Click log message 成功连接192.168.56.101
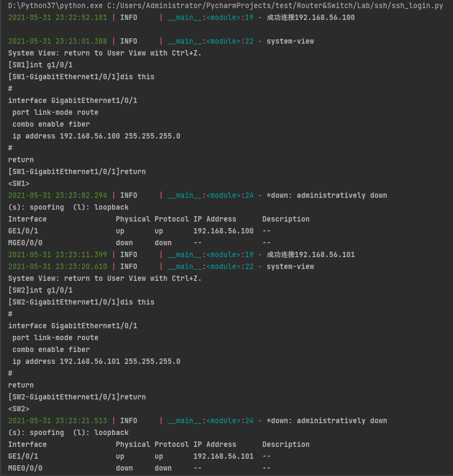The height and width of the screenshot is (476, 453). point(310,254)
